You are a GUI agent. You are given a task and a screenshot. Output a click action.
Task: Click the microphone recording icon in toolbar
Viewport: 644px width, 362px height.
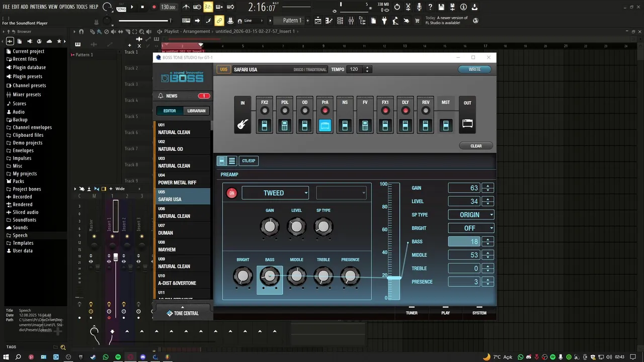(419, 7)
